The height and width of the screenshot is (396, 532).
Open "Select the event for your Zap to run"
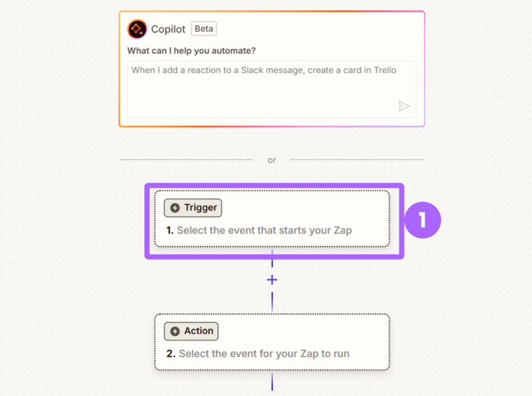pyautogui.click(x=264, y=354)
